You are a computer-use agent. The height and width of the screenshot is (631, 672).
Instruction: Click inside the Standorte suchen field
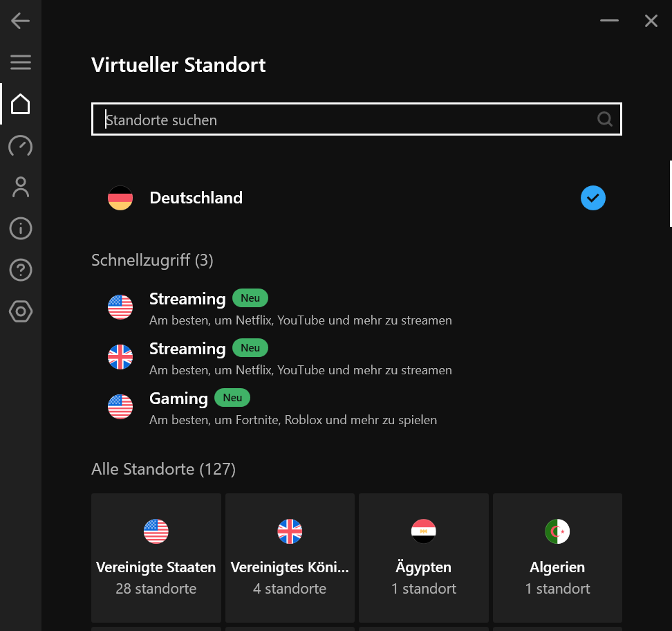point(357,119)
